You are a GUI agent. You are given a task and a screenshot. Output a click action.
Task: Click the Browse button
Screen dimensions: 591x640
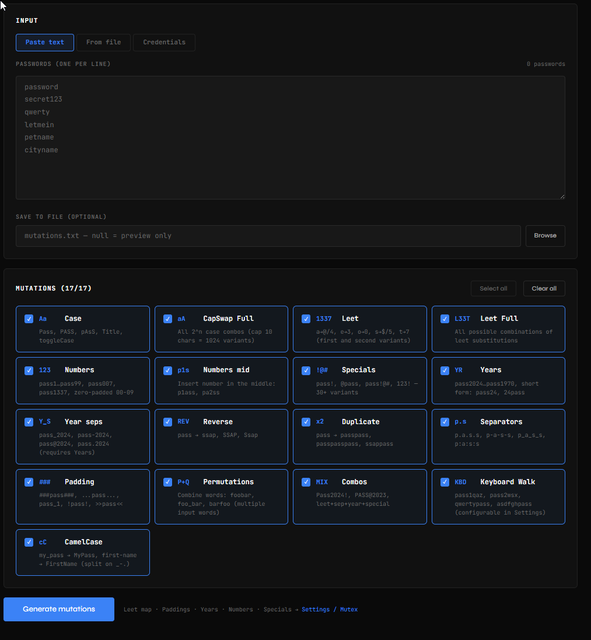[545, 236]
